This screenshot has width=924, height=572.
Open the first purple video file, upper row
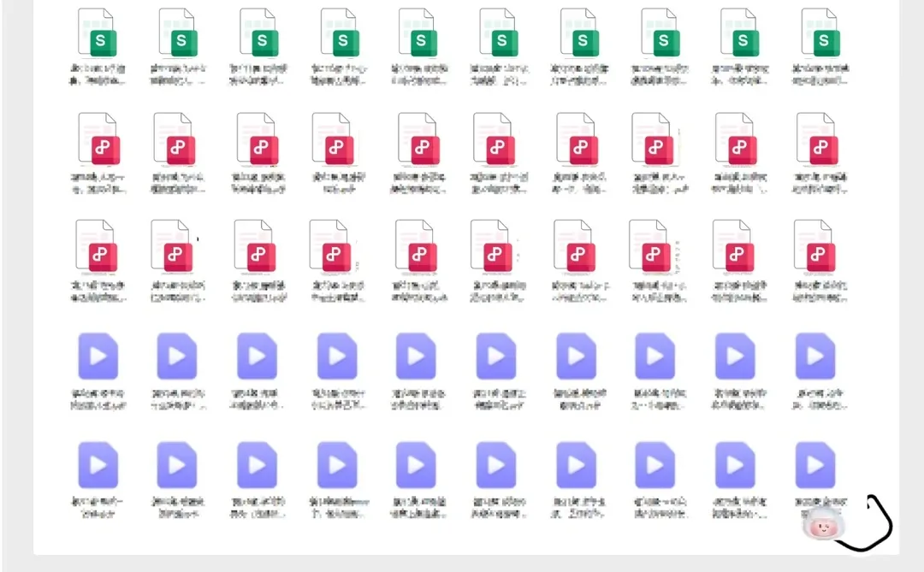pos(98,356)
